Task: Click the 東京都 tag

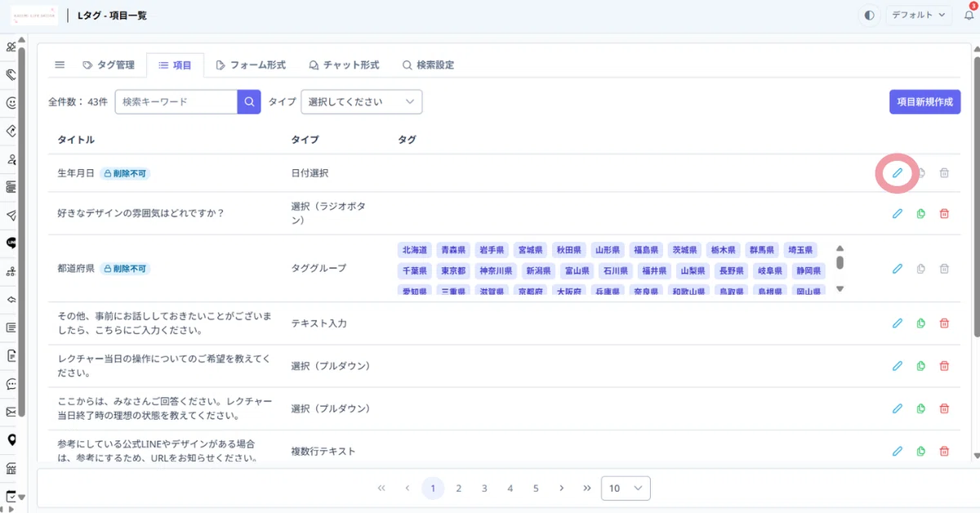Action: (x=453, y=270)
